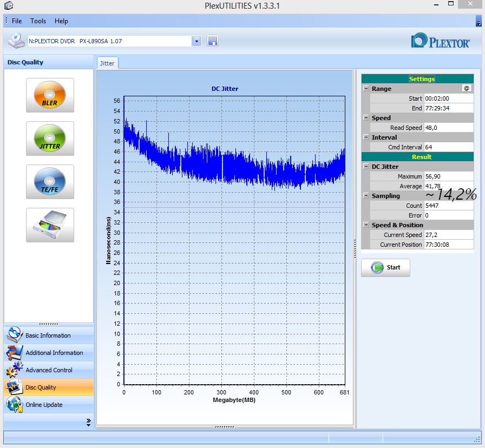485x448 pixels.
Task: Click the Settings panel header
Action: (417, 79)
